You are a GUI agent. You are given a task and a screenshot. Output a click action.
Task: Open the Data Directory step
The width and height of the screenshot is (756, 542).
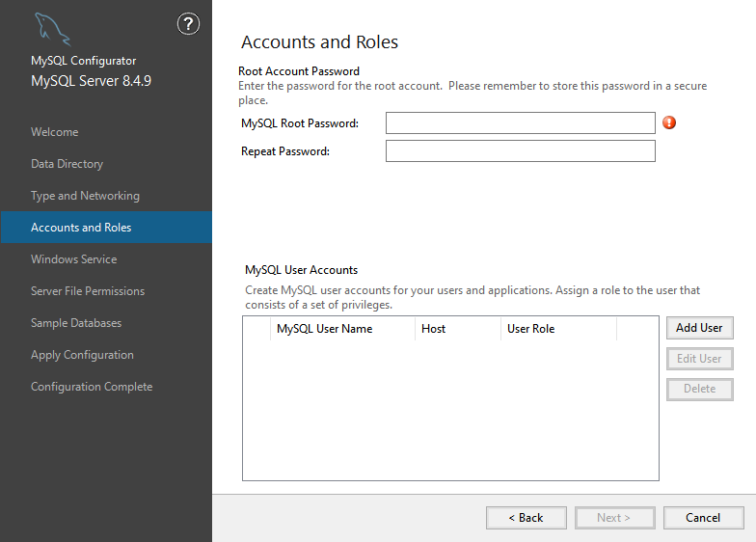tap(67, 164)
